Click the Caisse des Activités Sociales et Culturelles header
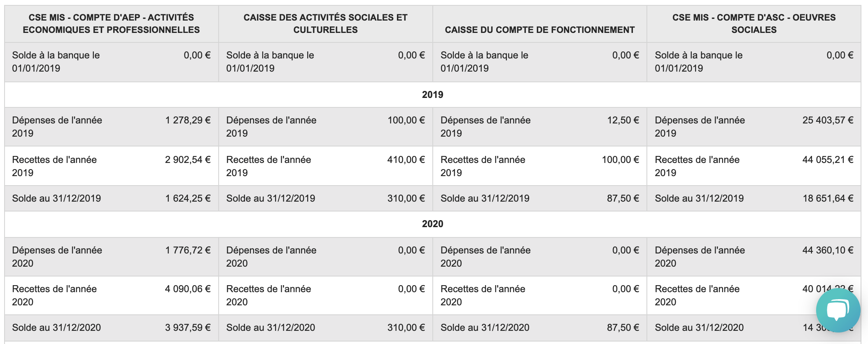Screen dimensions: 868x344 pos(325,23)
